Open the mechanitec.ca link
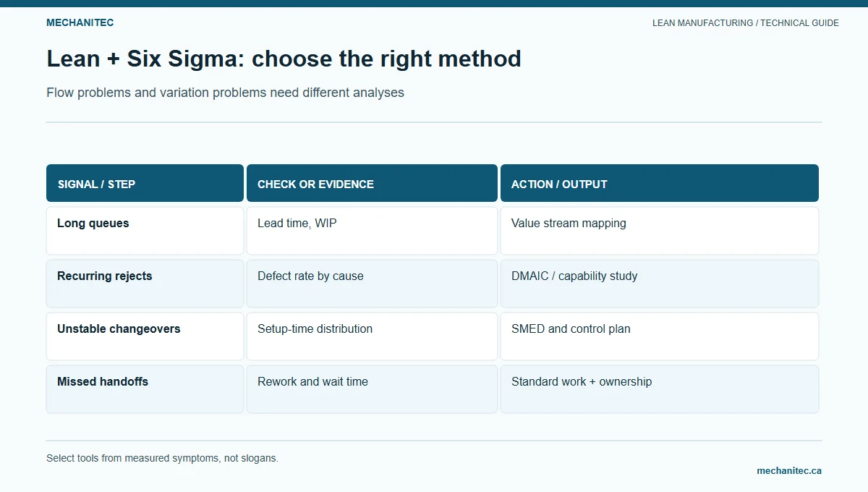The image size is (868, 492). click(789, 470)
